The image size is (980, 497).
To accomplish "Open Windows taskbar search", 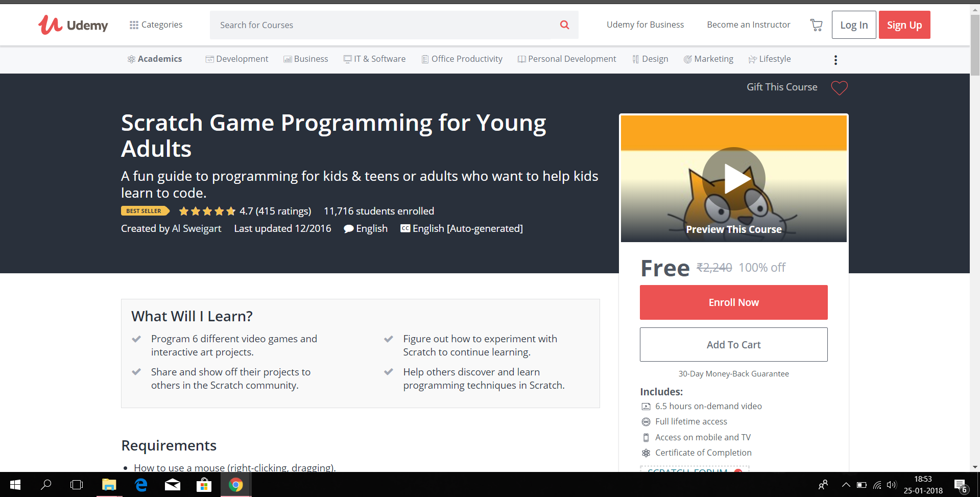I will tap(46, 485).
